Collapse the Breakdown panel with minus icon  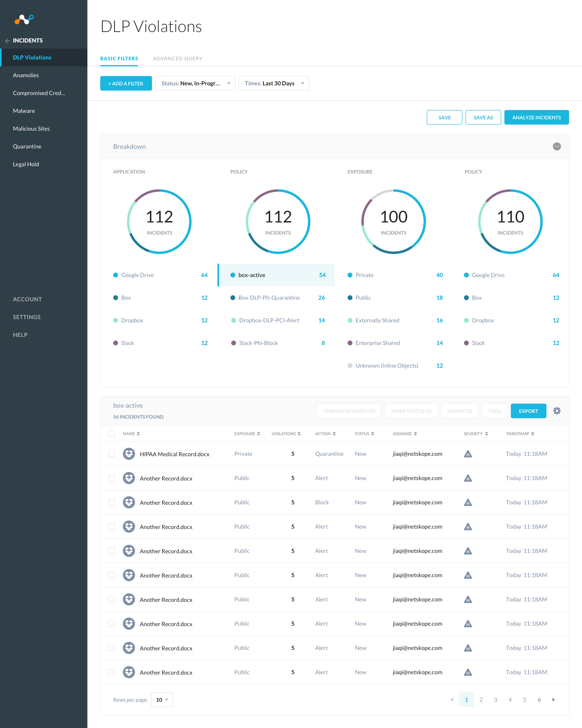(557, 146)
